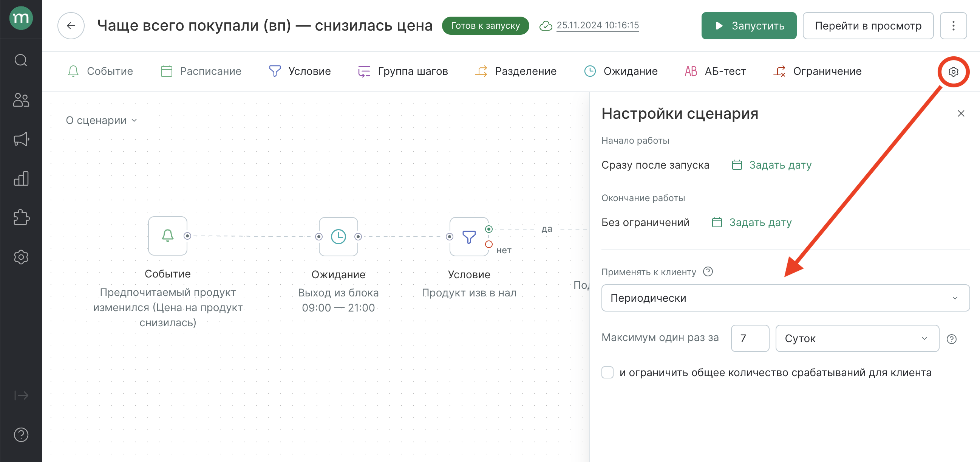
Task: Open search from the sidebar magnifier icon
Action: (21, 60)
